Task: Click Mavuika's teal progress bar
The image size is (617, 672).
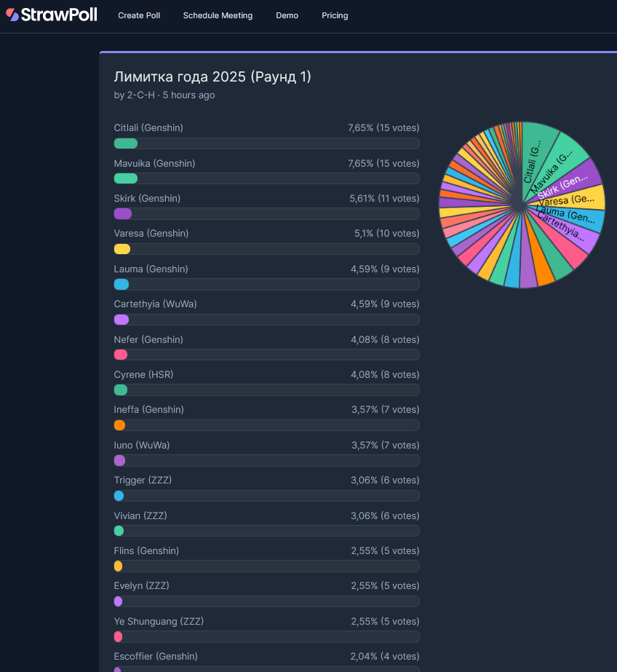Action: pos(125,178)
